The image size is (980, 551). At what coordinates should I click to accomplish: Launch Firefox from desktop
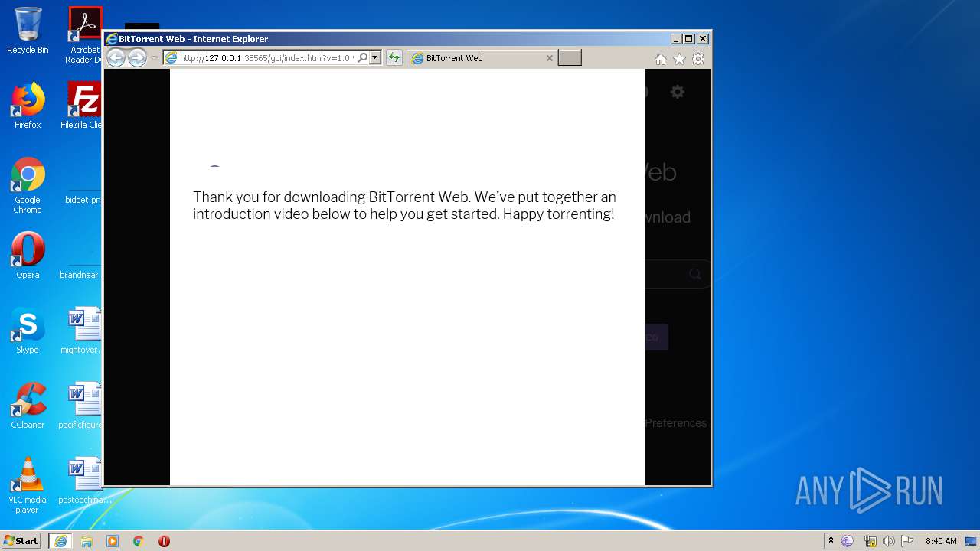click(x=28, y=106)
